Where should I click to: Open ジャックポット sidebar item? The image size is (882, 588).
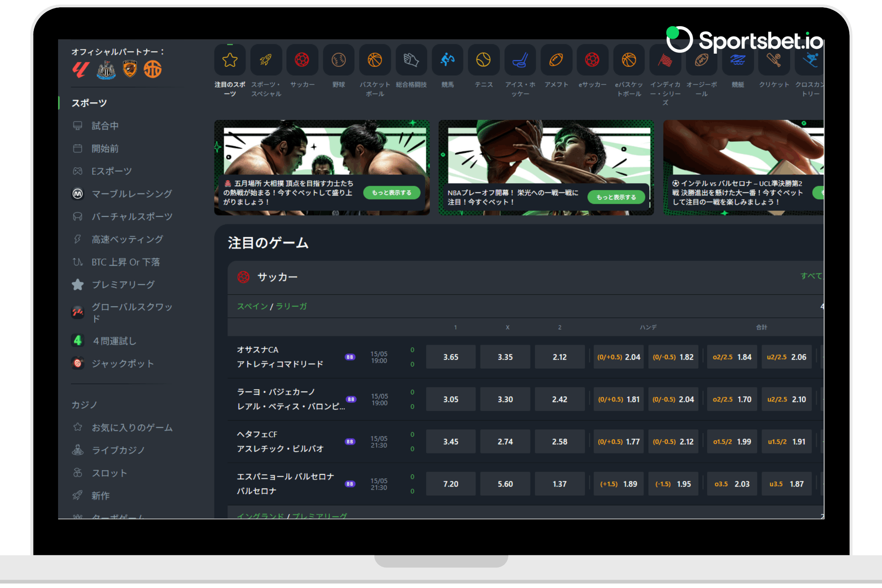tap(113, 364)
